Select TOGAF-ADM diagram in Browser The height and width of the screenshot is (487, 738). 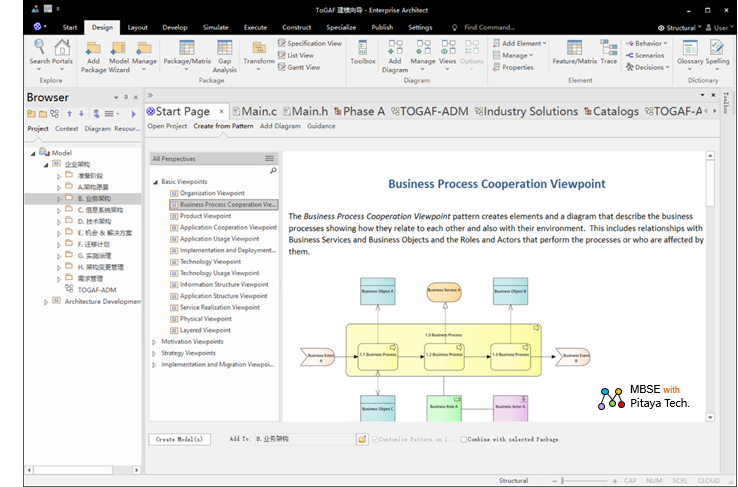(x=97, y=290)
